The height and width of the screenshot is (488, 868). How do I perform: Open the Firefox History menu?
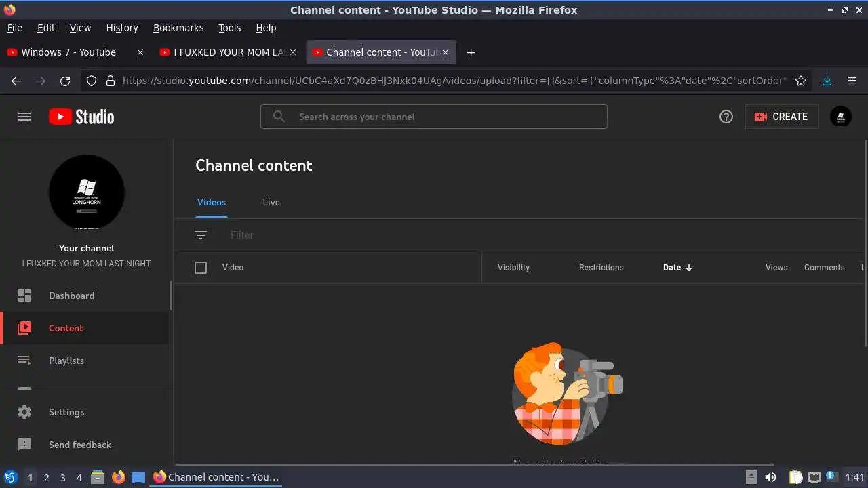point(122,28)
